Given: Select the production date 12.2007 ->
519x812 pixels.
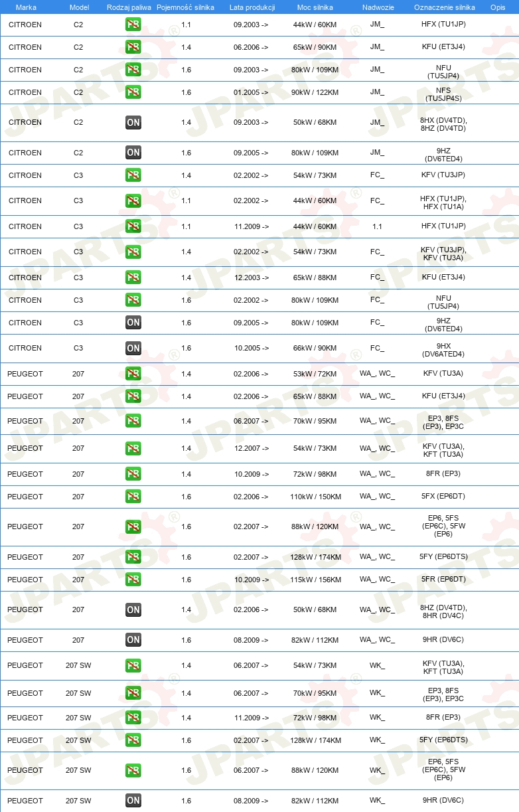Looking at the screenshot, I should click(x=251, y=448).
